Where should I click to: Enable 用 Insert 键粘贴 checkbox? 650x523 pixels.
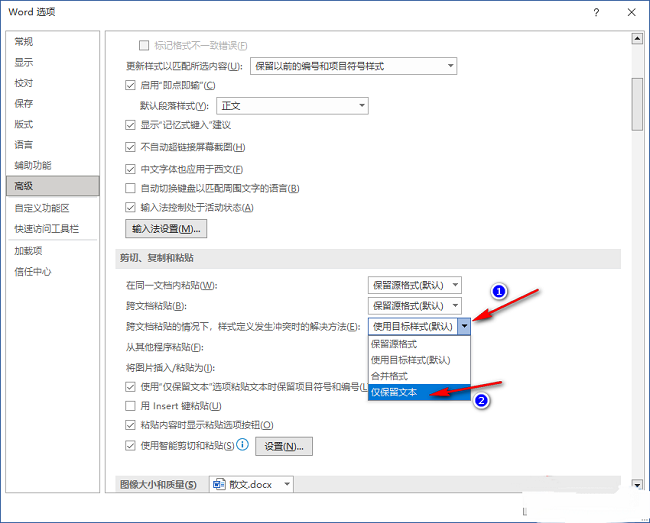pyautogui.click(x=130, y=406)
